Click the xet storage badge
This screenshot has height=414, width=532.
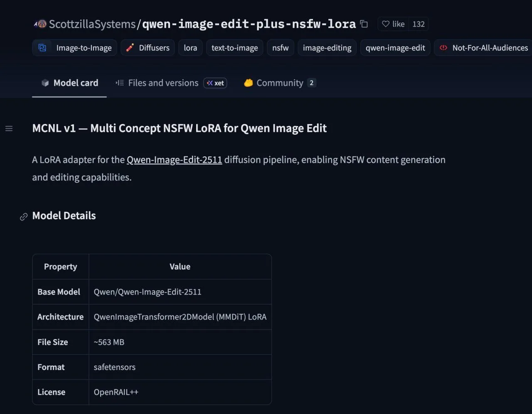point(215,83)
